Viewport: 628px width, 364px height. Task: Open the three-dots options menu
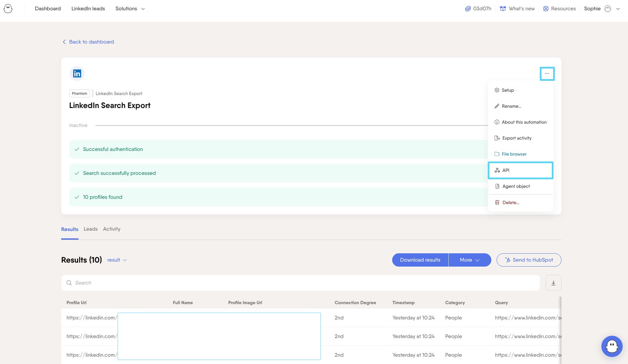tap(547, 73)
